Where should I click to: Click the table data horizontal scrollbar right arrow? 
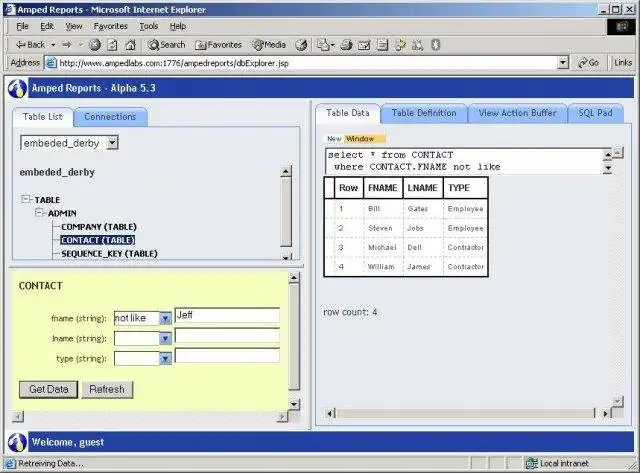606,414
